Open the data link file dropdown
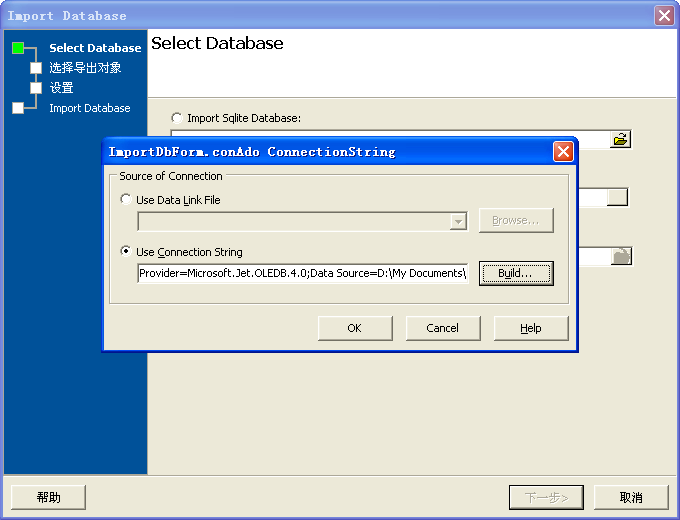 pyautogui.click(x=458, y=222)
